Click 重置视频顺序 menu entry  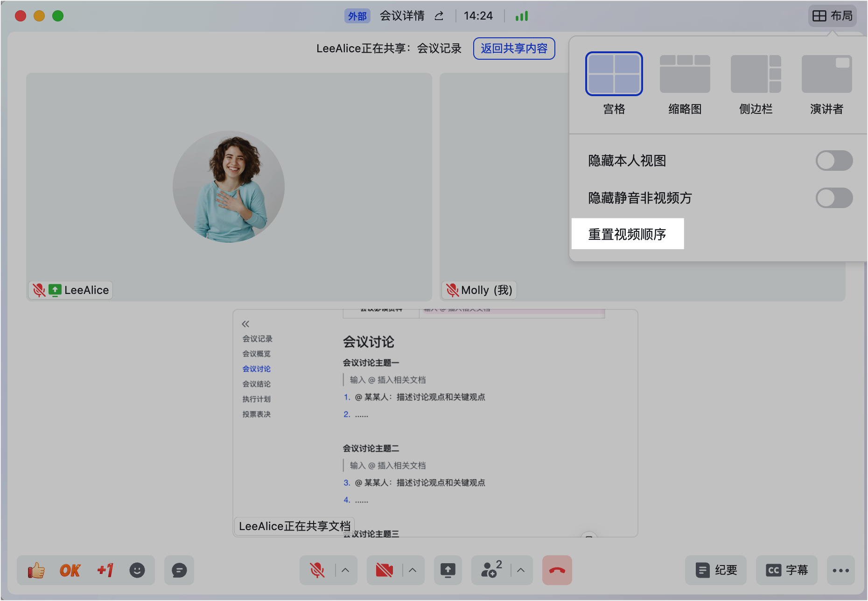(628, 234)
